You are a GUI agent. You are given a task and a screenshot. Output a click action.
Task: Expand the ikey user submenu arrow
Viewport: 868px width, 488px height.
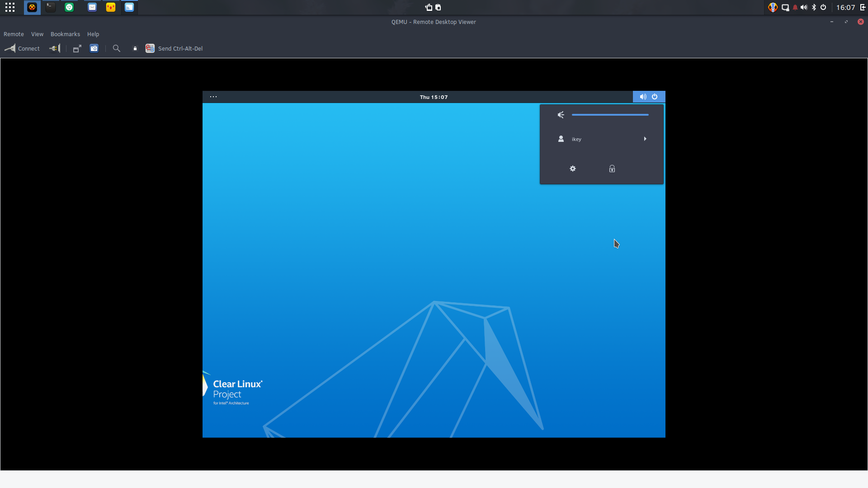(x=645, y=139)
